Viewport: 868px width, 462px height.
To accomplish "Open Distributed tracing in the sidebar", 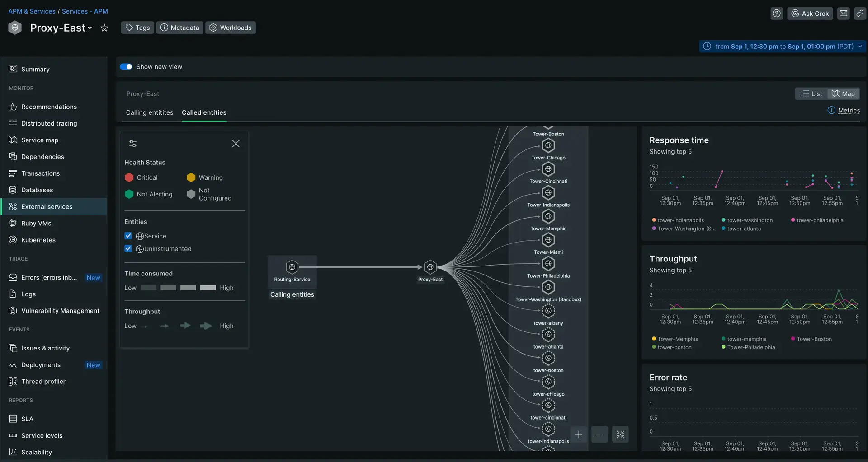I will pyautogui.click(x=49, y=123).
